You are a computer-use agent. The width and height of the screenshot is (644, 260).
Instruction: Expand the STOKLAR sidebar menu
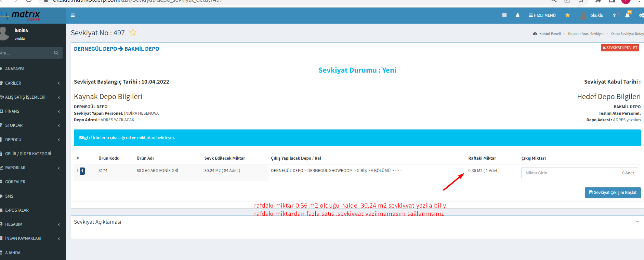[31, 125]
